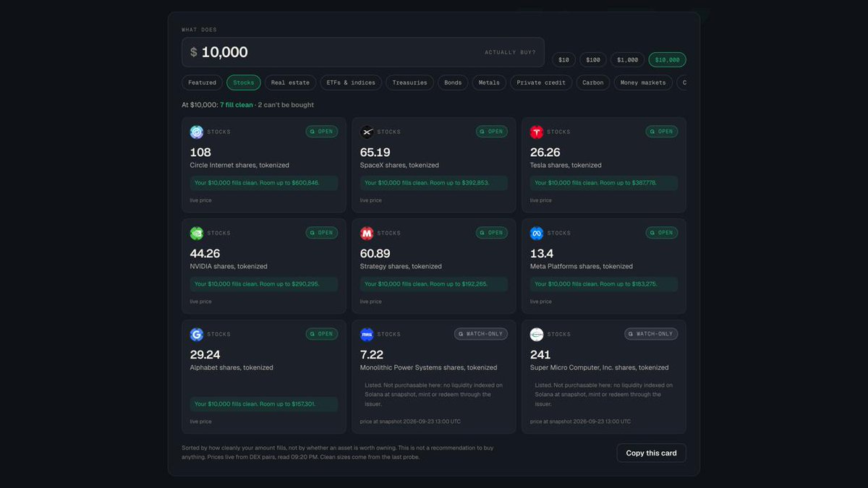Click the SpaceX logo icon
This screenshot has height=488, width=868.
pyautogui.click(x=367, y=132)
